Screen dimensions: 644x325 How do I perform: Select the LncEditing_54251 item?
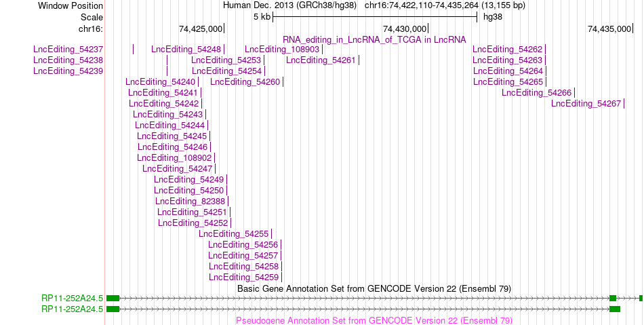coord(193,212)
